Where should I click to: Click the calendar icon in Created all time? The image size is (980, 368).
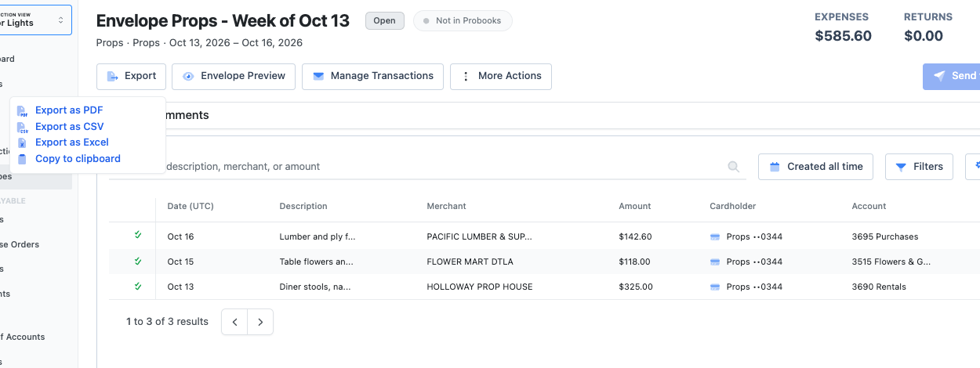775,167
